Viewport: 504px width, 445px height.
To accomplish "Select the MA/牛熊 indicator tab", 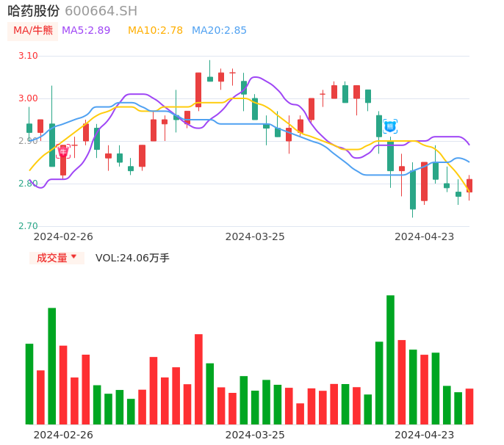I will tap(33, 31).
